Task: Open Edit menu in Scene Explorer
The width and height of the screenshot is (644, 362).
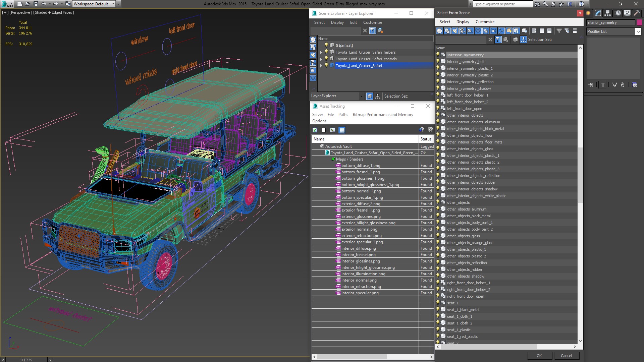Action: click(353, 22)
